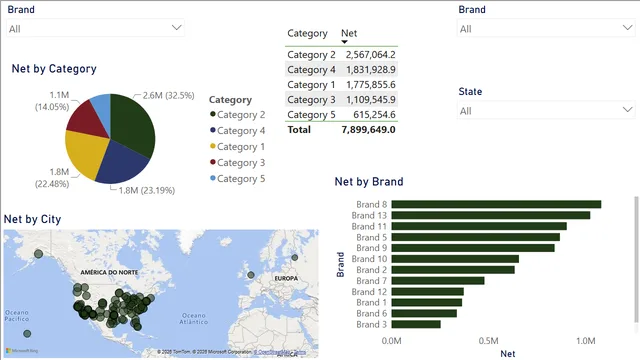This screenshot has width=640, height=360.
Task: Select the Category 5 table row
Action: [341, 114]
